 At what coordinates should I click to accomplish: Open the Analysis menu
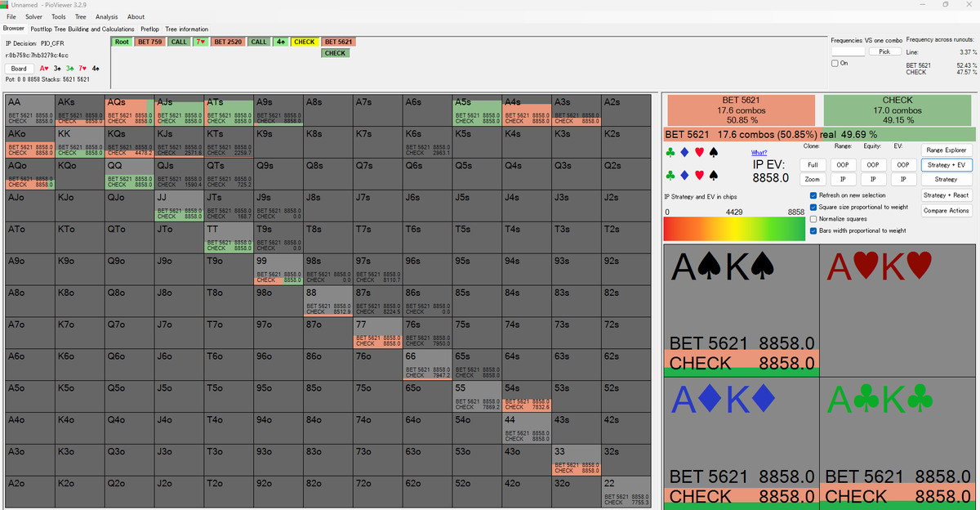pyautogui.click(x=107, y=16)
